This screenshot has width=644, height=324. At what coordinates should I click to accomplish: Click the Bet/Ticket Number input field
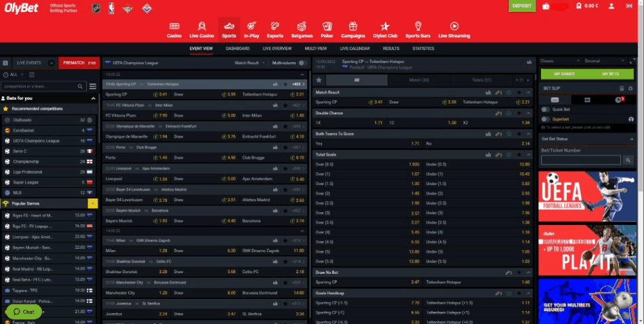[580, 160]
